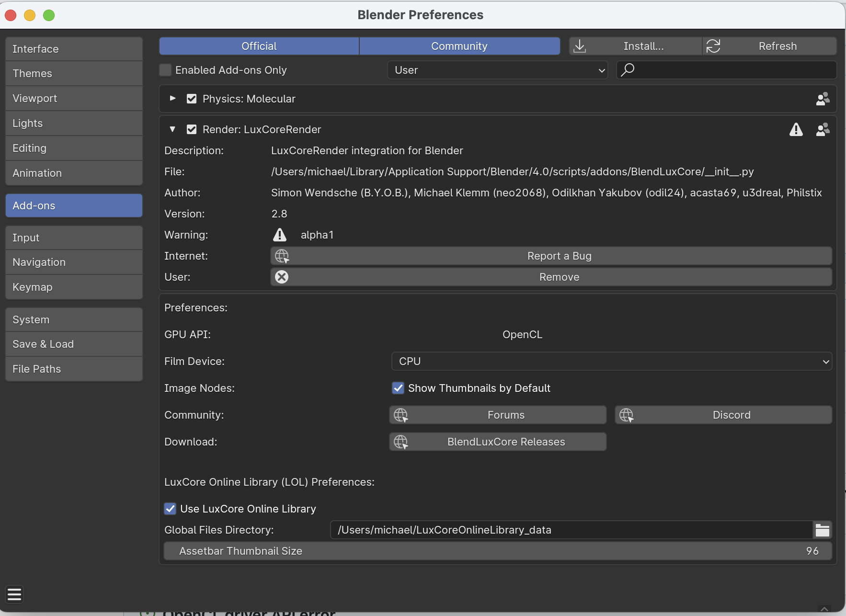Click the alpha1 warning triangle icon
Viewport: 846px width, 616px height.
click(x=280, y=235)
